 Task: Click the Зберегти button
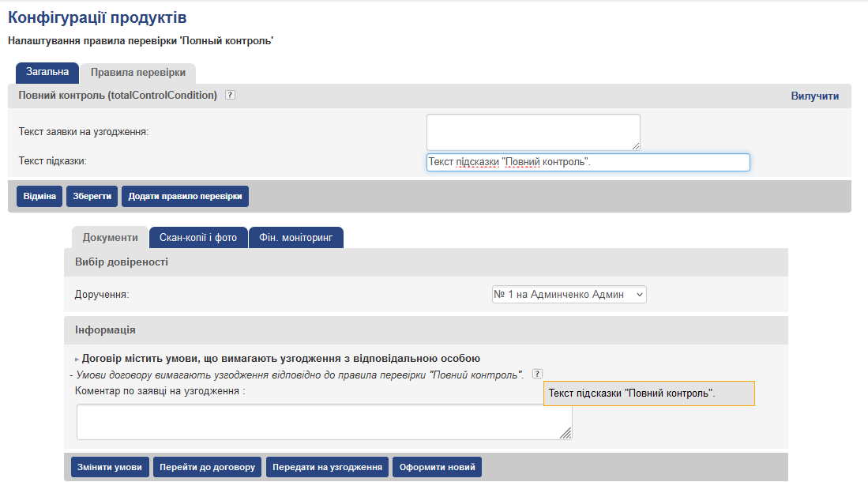click(x=92, y=196)
